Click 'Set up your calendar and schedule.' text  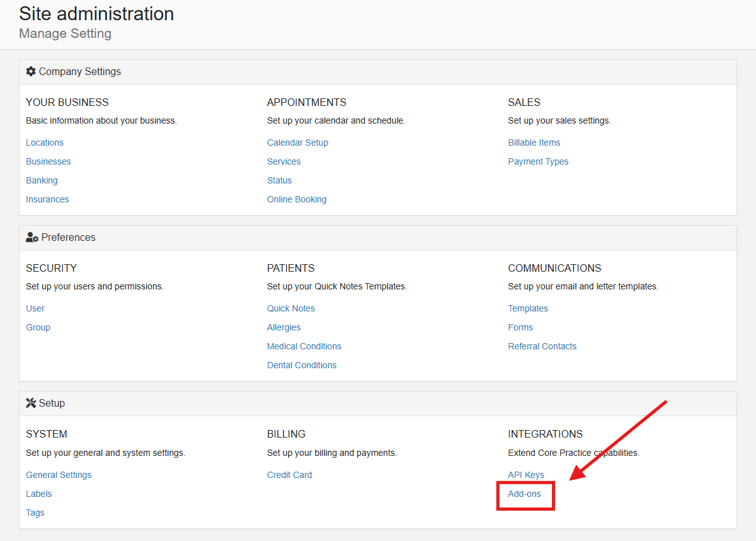coord(336,120)
